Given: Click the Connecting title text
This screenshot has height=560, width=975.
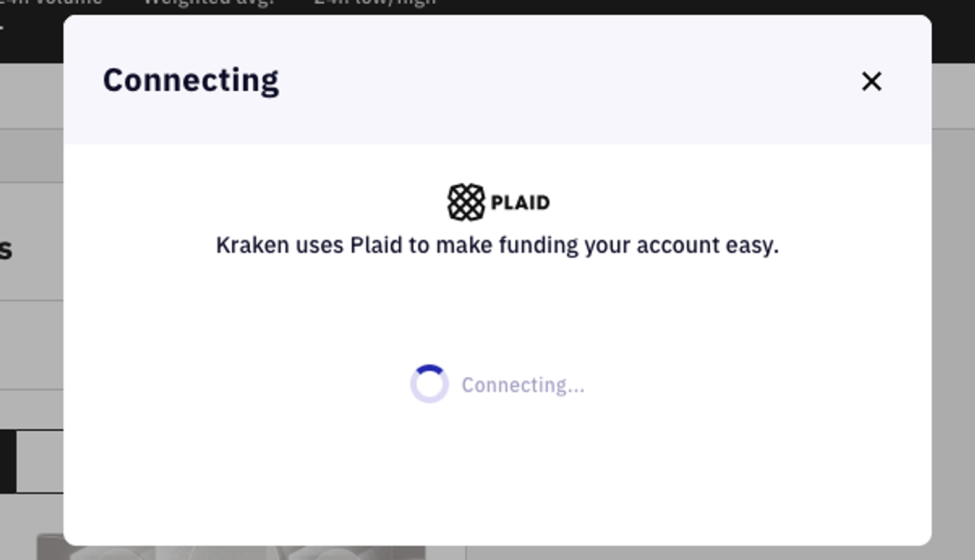Looking at the screenshot, I should (190, 79).
